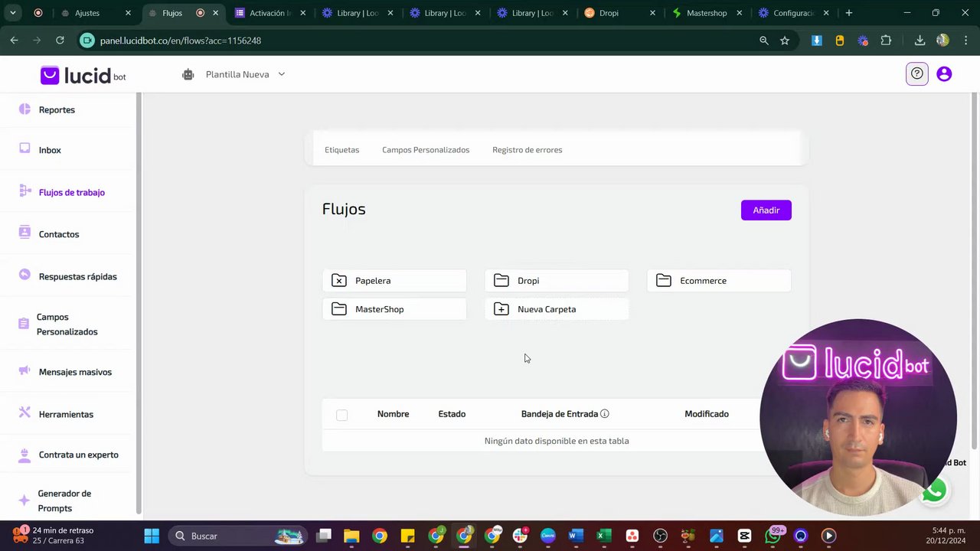Open Mensajes masivos megaphone icon
The width and height of the screenshot is (980, 551).
pyautogui.click(x=24, y=371)
